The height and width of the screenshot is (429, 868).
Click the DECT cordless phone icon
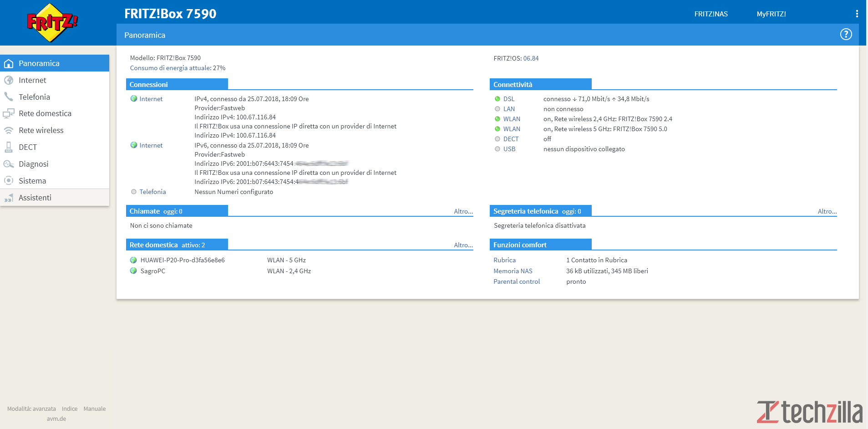[9, 147]
